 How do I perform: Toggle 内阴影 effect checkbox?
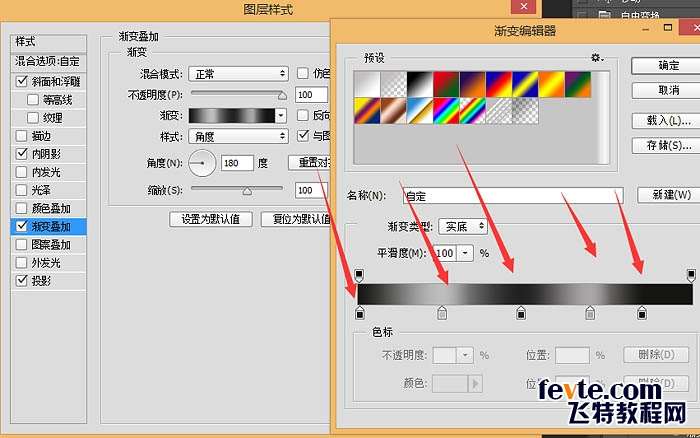point(21,154)
